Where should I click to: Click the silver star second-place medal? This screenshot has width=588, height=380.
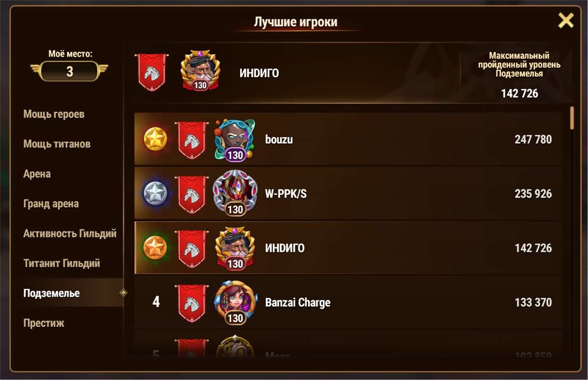(155, 194)
